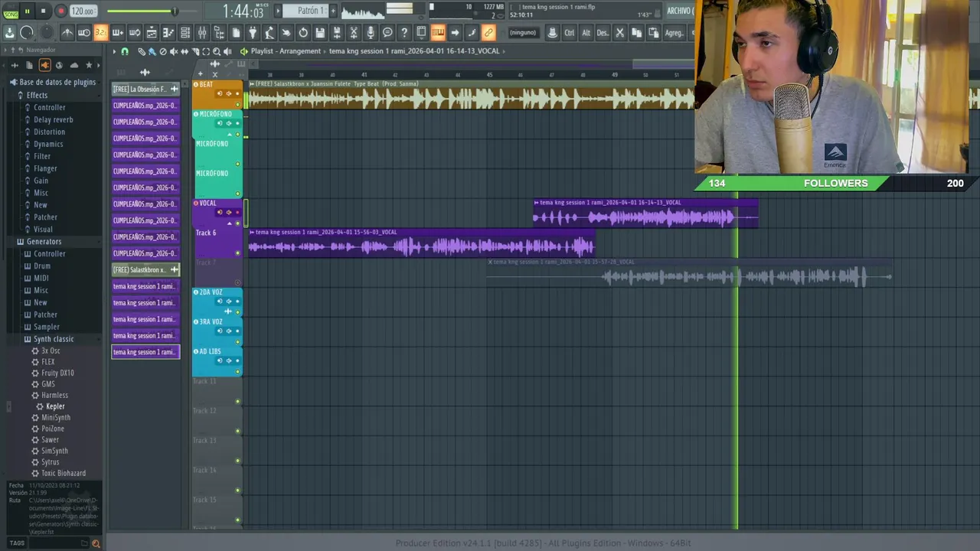
Task: Click the Agreg. button in toolbar
Action: tap(674, 33)
